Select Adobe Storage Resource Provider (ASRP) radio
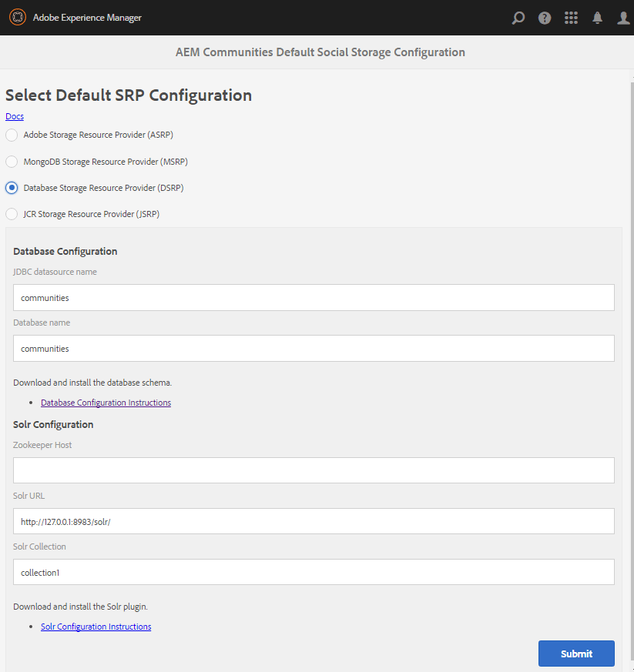The height and width of the screenshot is (672, 634). [x=12, y=135]
